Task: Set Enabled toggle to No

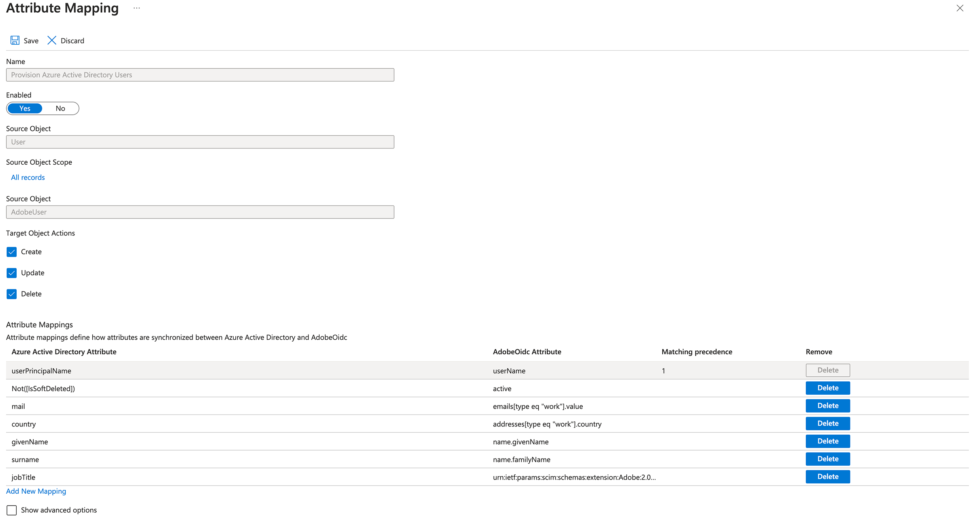Action: [60, 108]
